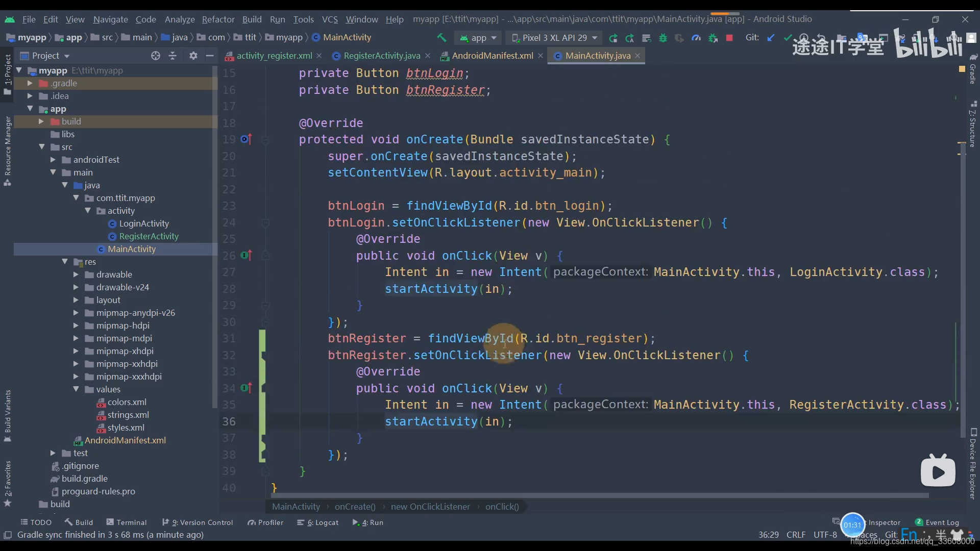Click the locate target icon in Project panel
Image resolution: width=980 pixels, height=551 pixels.
pos(156,56)
